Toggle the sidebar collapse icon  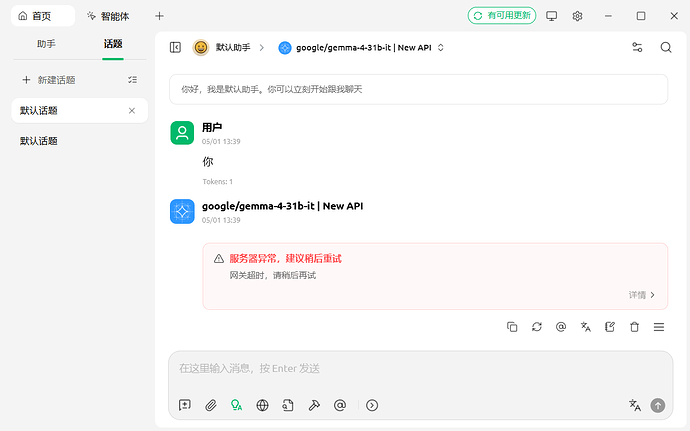tap(175, 47)
